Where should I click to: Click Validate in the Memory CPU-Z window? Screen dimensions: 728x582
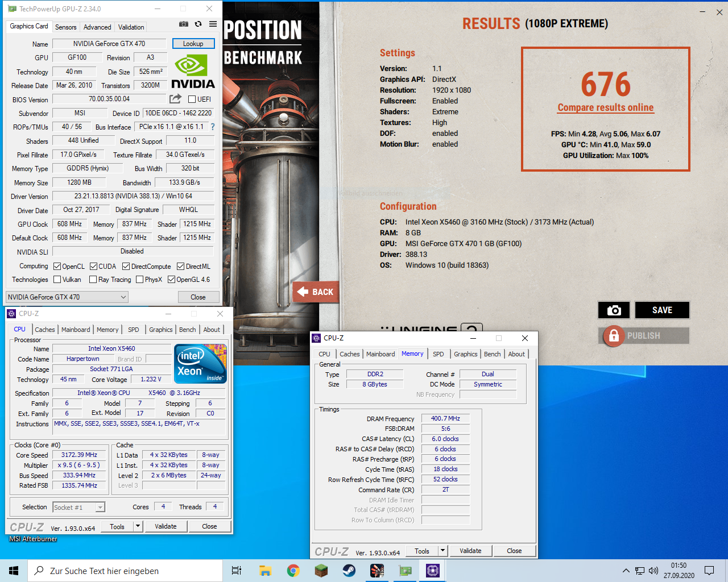pos(470,551)
